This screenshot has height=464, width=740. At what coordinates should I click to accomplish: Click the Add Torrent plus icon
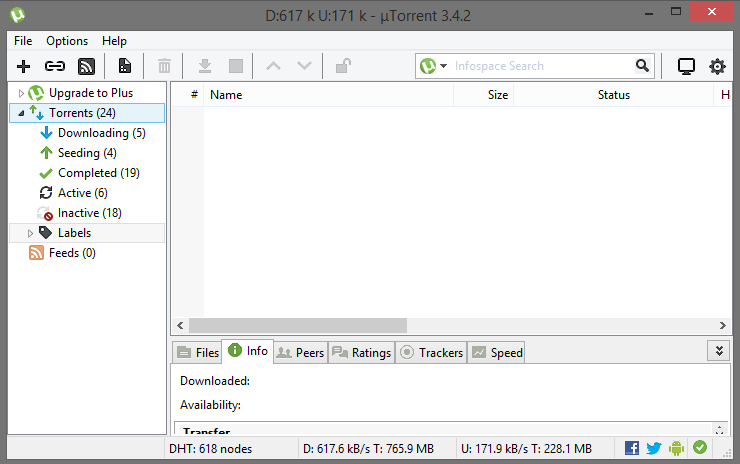[x=23, y=67]
